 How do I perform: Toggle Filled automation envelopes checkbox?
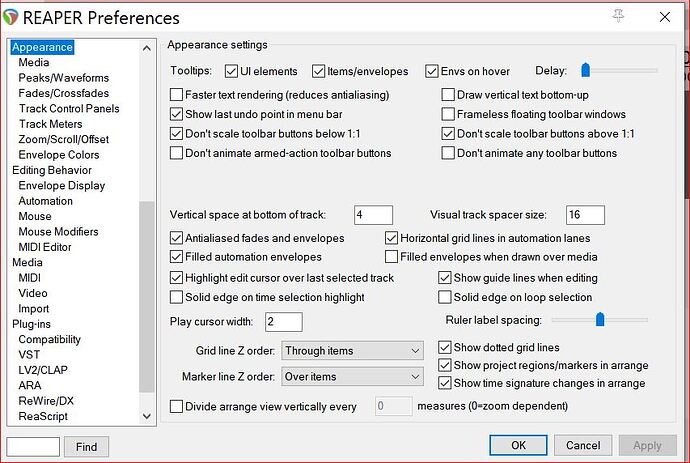pyautogui.click(x=177, y=257)
